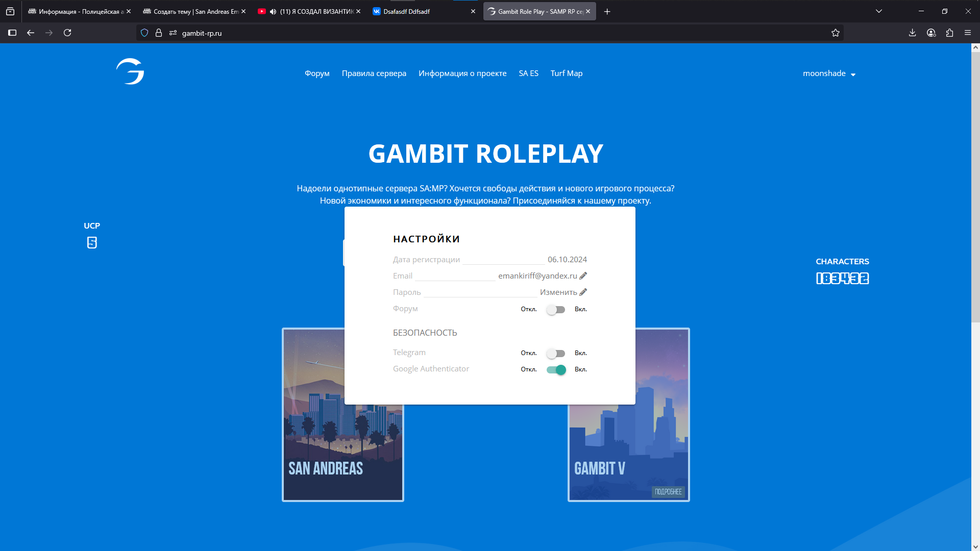Open SA ES menu item
The image size is (980, 551).
click(x=528, y=73)
